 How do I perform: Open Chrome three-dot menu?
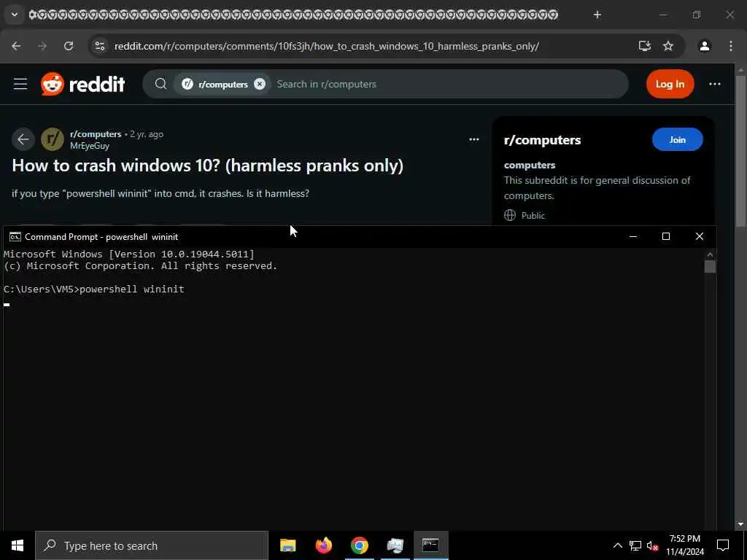(x=731, y=46)
